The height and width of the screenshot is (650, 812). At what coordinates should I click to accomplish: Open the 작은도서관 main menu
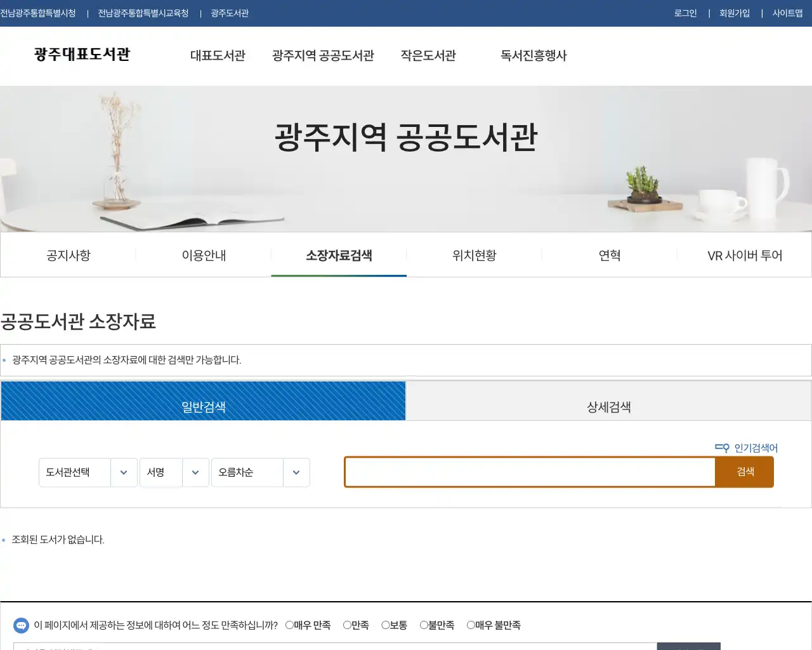pos(428,56)
